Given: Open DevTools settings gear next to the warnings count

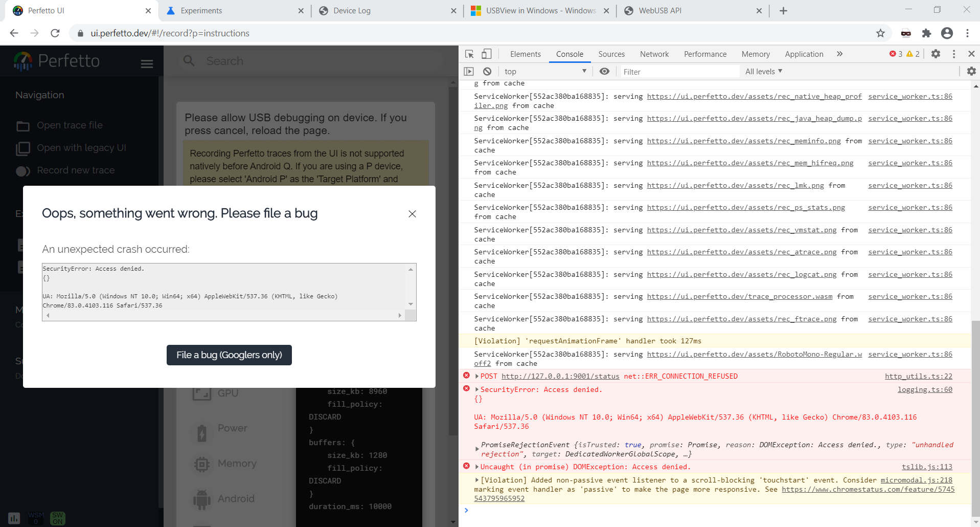Looking at the screenshot, I should click(x=936, y=54).
